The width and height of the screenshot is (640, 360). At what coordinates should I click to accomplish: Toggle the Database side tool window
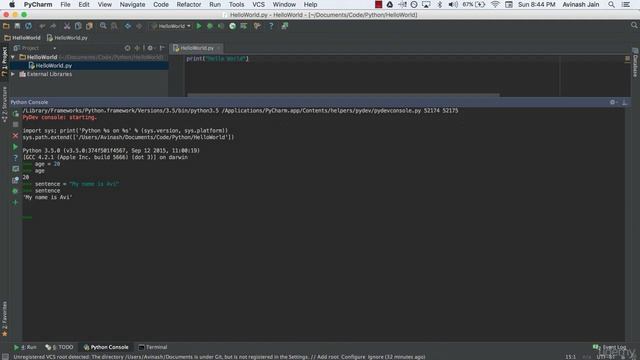636,63
